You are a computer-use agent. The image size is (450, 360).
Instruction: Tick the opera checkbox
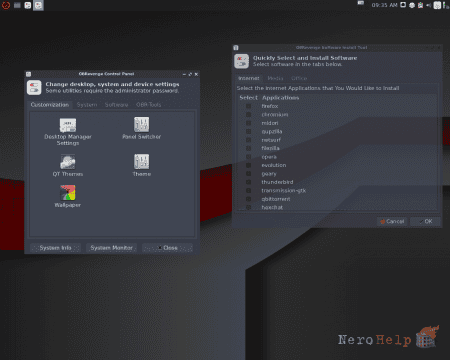[x=248, y=157]
